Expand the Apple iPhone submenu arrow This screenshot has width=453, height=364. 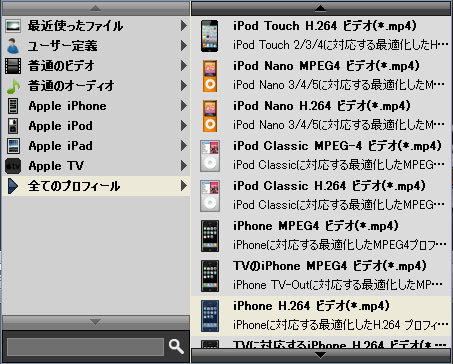click(x=184, y=106)
